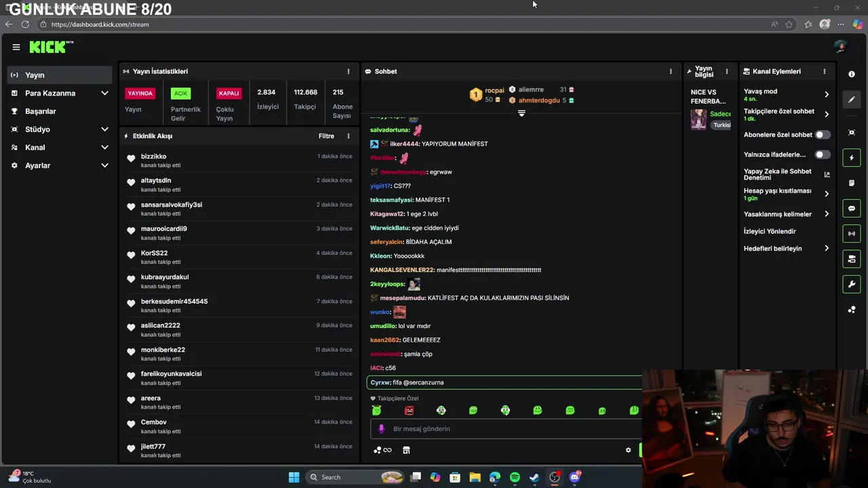
Task: Click the browser address bar URL
Action: pyautogui.click(x=100, y=24)
